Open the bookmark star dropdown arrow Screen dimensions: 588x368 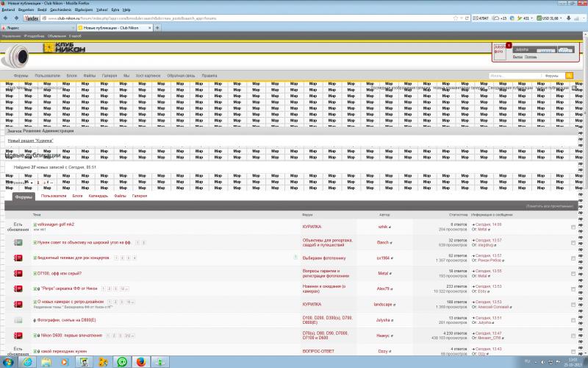pos(462,18)
